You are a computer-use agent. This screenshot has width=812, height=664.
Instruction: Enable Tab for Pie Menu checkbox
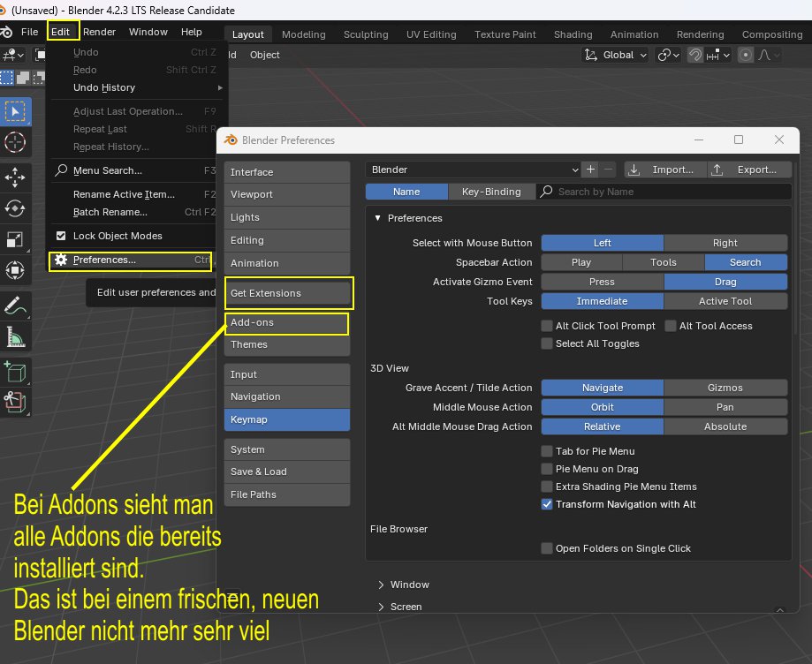pos(547,451)
